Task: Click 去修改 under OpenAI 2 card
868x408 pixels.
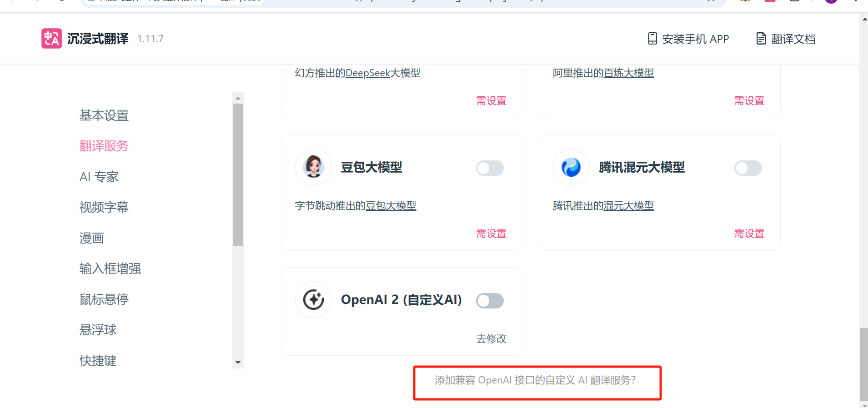Action: [x=491, y=338]
